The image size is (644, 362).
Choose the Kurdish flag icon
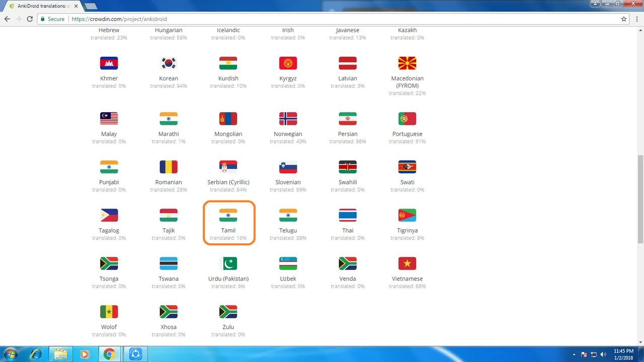pyautogui.click(x=228, y=63)
